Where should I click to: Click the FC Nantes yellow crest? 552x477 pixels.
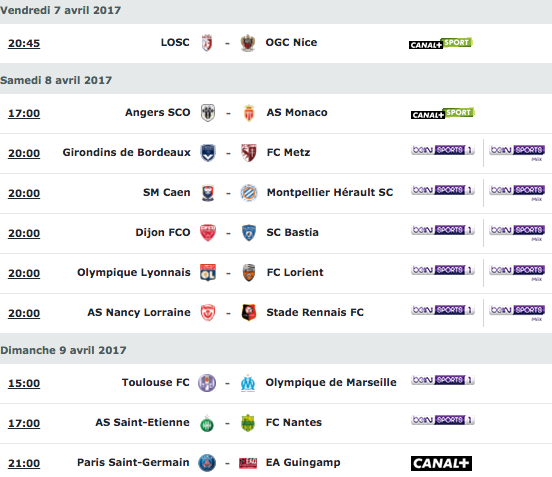pyautogui.click(x=248, y=423)
